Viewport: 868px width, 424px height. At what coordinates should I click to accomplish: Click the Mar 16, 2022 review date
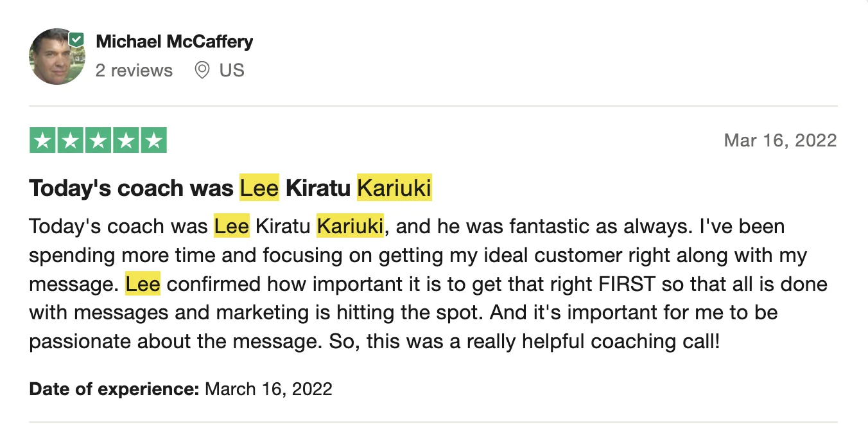coord(780,141)
